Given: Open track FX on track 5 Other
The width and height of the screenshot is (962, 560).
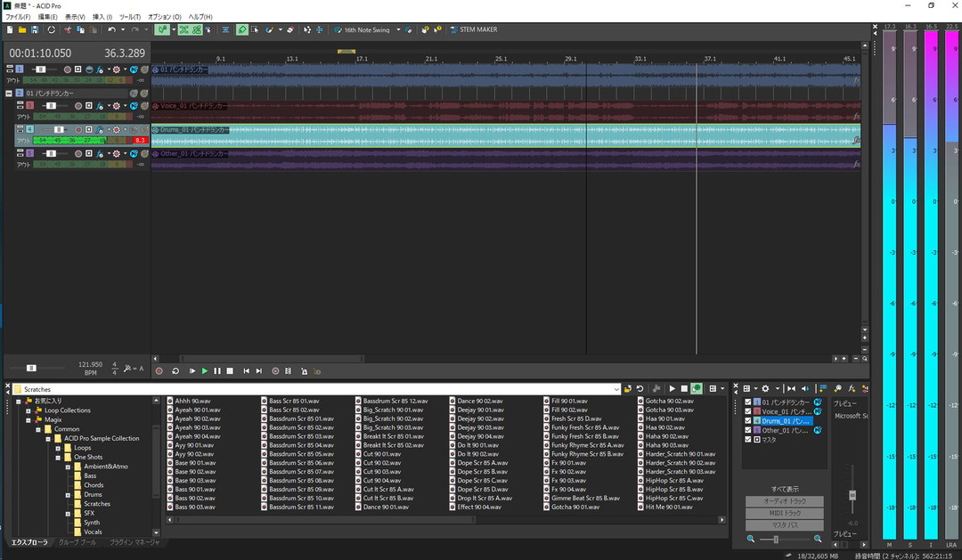Looking at the screenshot, I should (x=100, y=153).
